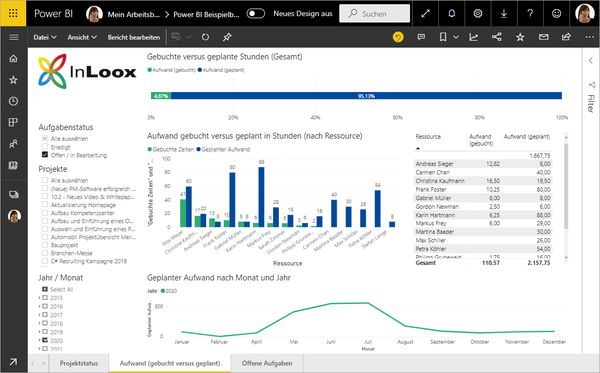Viewport: 600px width, 373px height.
Task: Open Mein Arbeitsbereich breadcrumb
Action: pyautogui.click(x=134, y=14)
